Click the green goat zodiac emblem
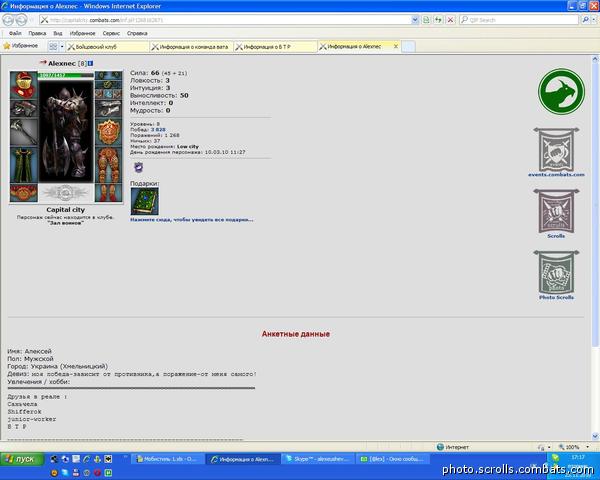The image size is (600, 480). pyautogui.click(x=561, y=91)
